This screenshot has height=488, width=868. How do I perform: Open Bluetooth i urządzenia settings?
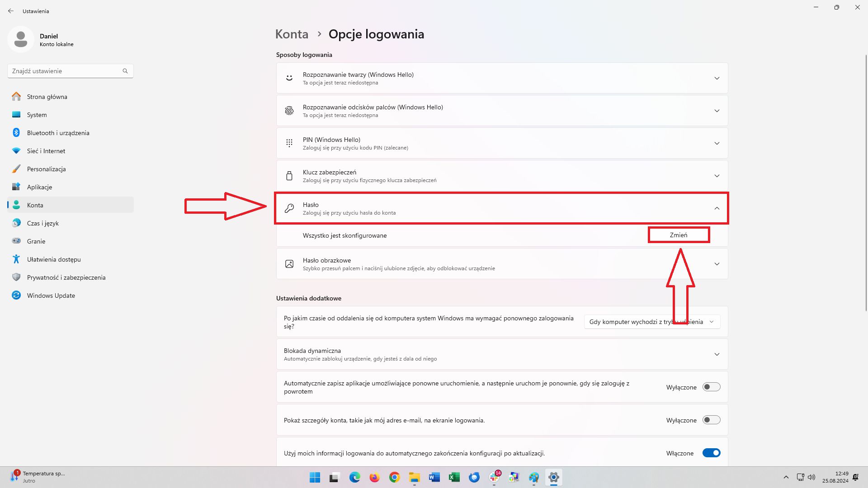point(57,133)
